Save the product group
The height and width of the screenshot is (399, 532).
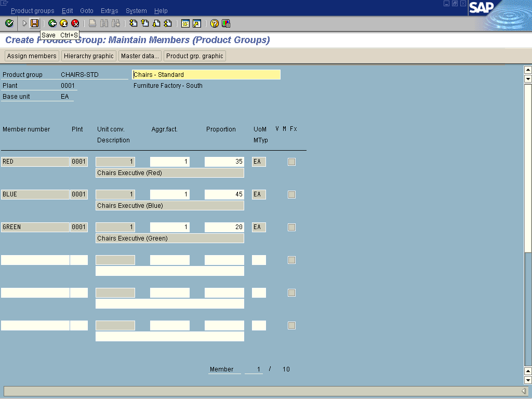click(x=35, y=23)
